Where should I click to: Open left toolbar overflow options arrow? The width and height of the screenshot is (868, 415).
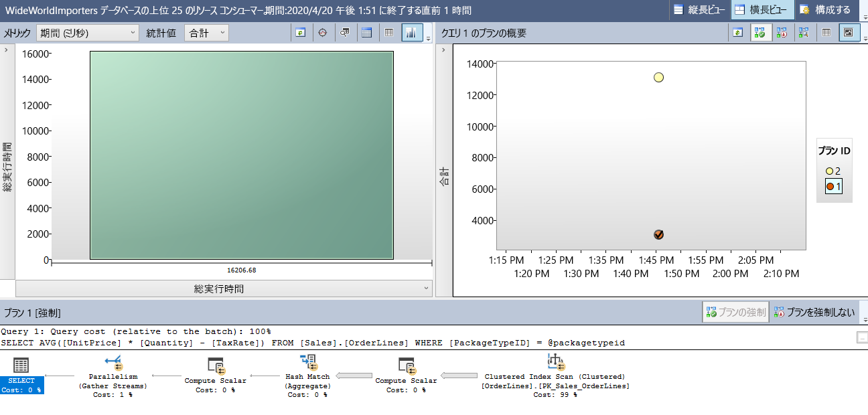coord(429,39)
